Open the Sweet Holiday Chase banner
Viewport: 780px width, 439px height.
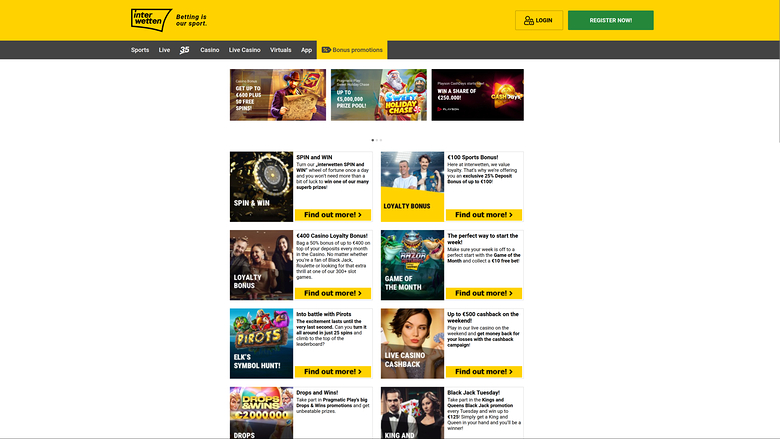379,95
